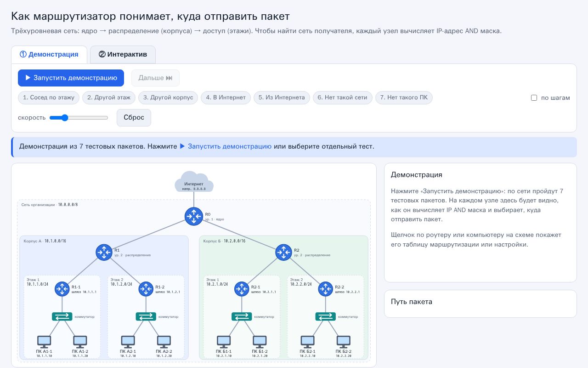The image size is (588, 368).
Task: Adjust the скорость slider
Action: (79, 118)
